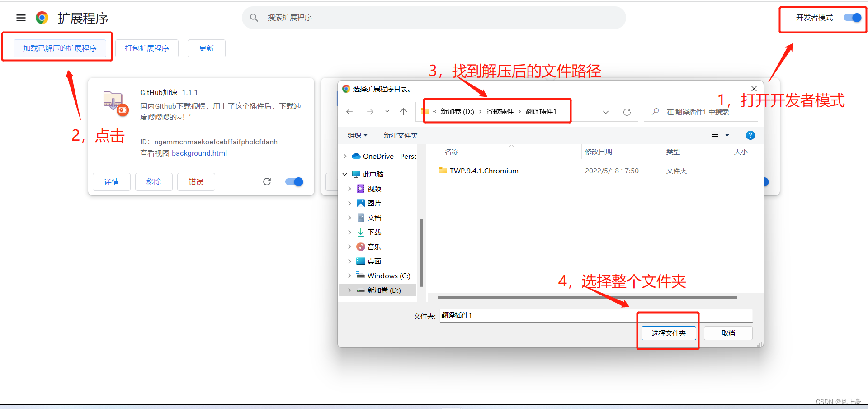Focus the 文件夹 name input field
The image size is (868, 409).
click(x=596, y=315)
